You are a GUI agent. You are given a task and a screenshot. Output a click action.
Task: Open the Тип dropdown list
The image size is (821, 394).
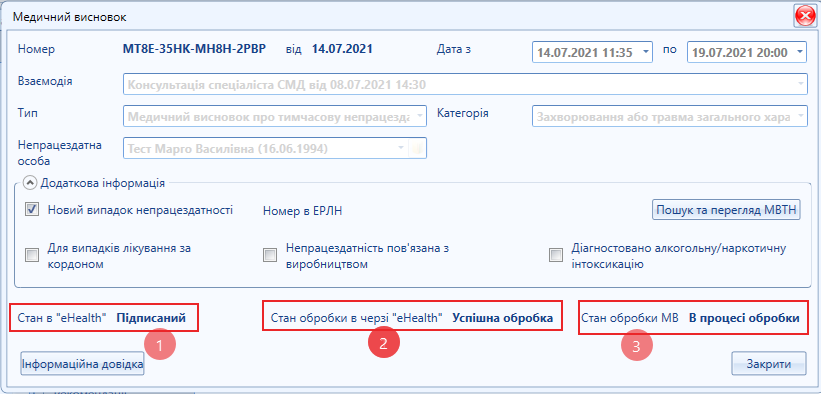[x=419, y=117]
